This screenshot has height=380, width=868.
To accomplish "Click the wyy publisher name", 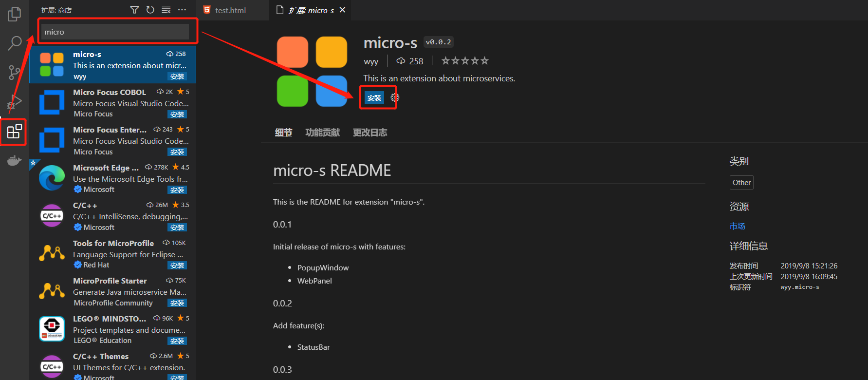I will tap(371, 61).
